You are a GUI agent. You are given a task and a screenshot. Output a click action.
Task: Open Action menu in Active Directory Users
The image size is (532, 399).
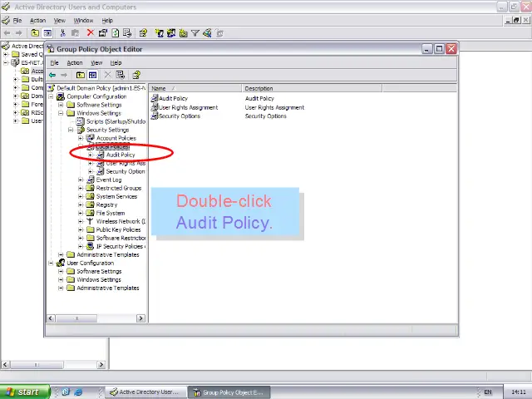click(37, 20)
